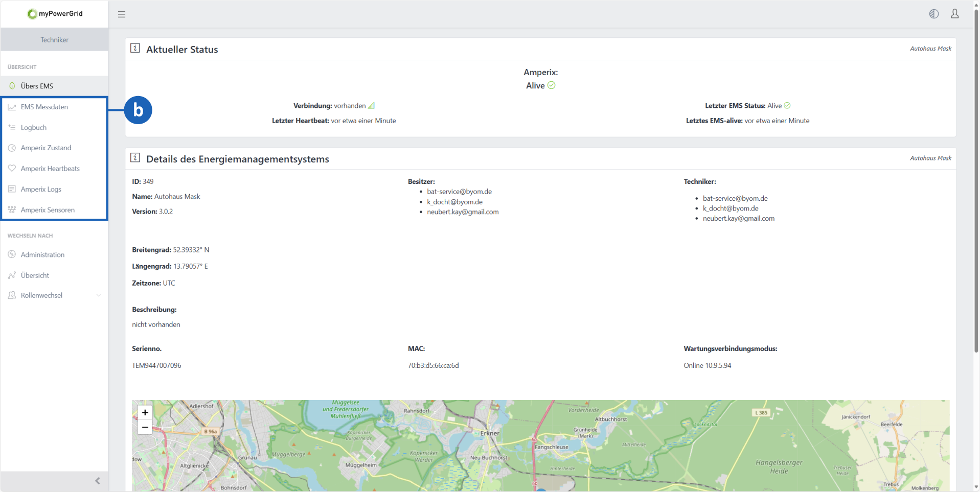Toggle the dark/light theme icon
Viewport: 980px width, 492px height.
[x=933, y=14]
